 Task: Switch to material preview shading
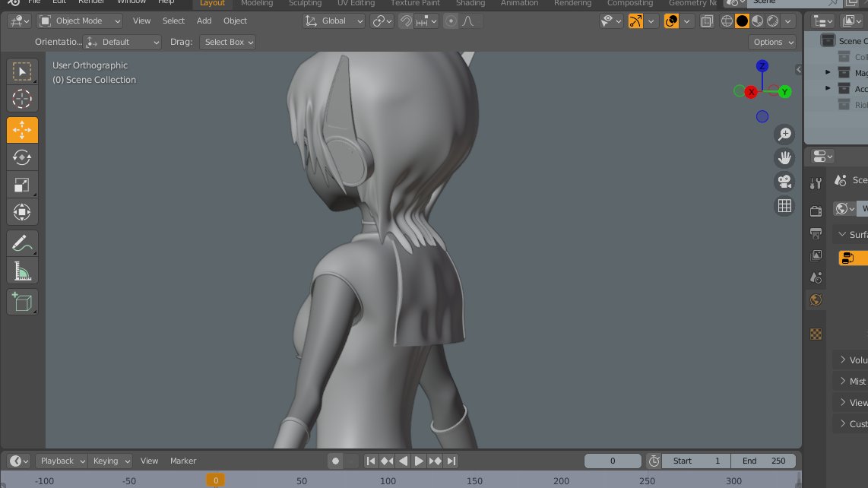tap(757, 21)
